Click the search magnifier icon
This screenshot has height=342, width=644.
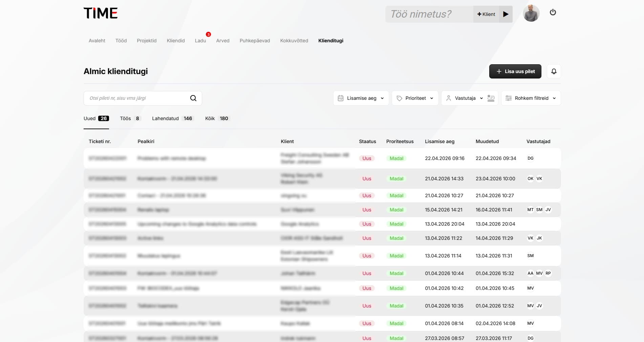click(x=193, y=98)
